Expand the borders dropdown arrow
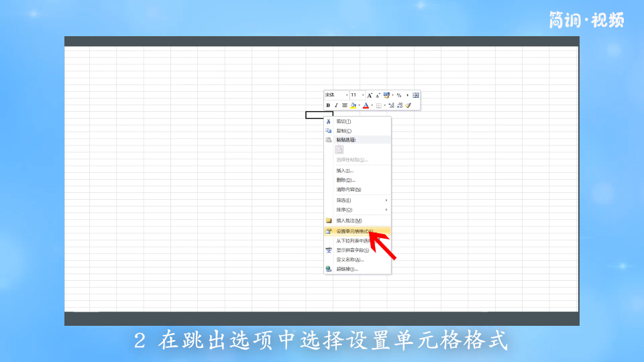 [384, 105]
